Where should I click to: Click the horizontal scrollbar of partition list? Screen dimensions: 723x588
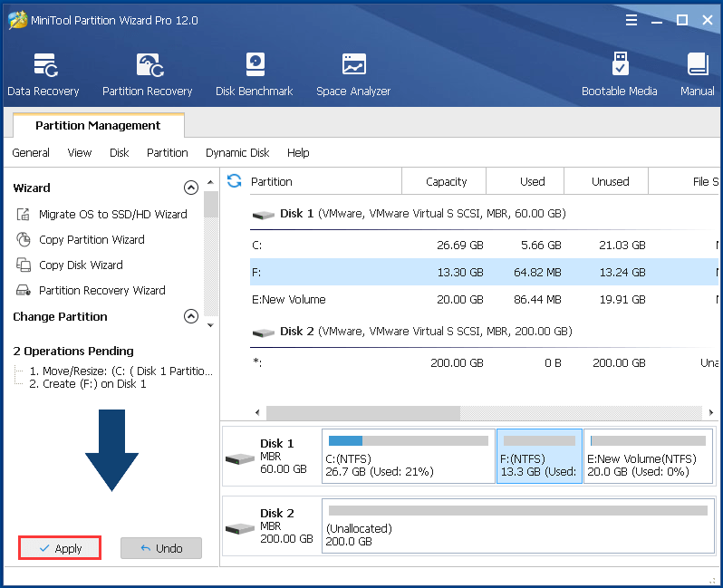(363, 413)
